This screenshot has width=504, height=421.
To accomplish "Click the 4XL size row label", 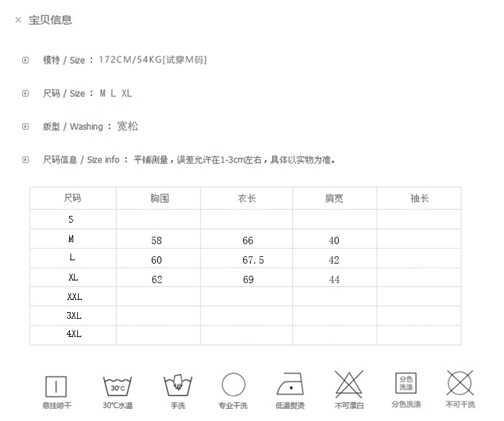I will [x=74, y=334].
